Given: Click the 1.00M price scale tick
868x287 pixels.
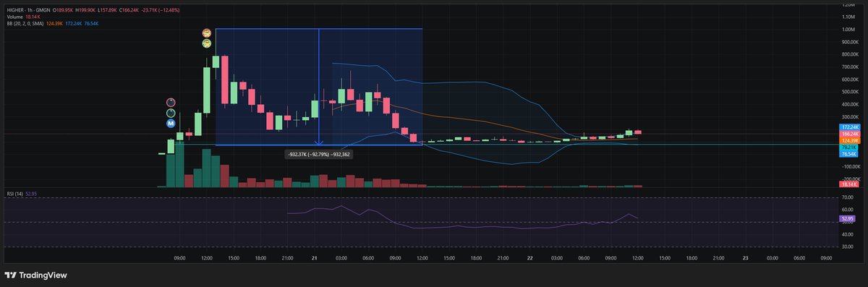Looking at the screenshot, I should click(x=848, y=30).
